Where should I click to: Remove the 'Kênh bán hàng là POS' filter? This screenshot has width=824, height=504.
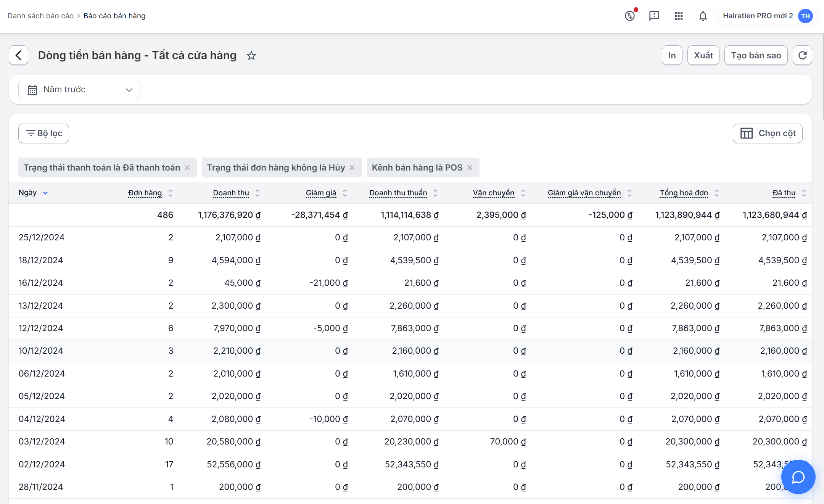[x=470, y=167]
